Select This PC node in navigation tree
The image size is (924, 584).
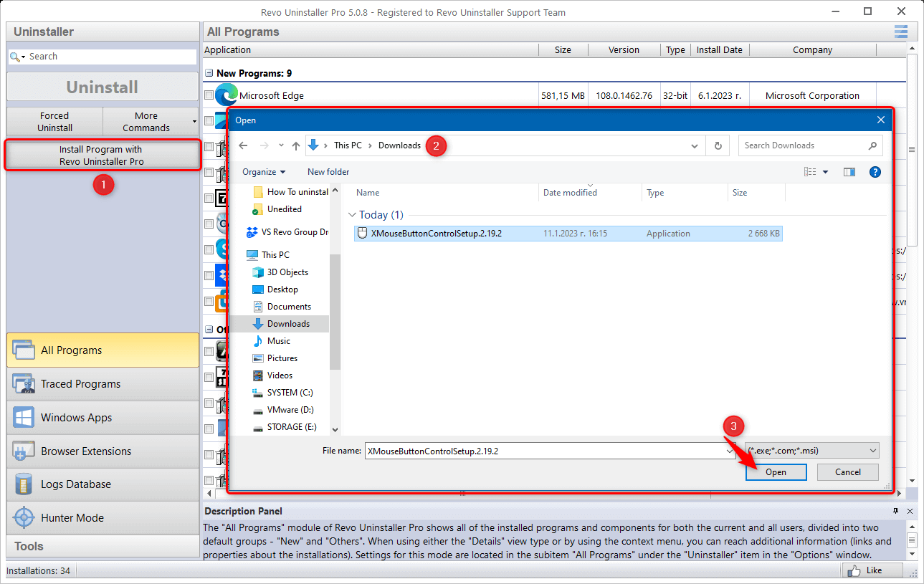point(267,255)
